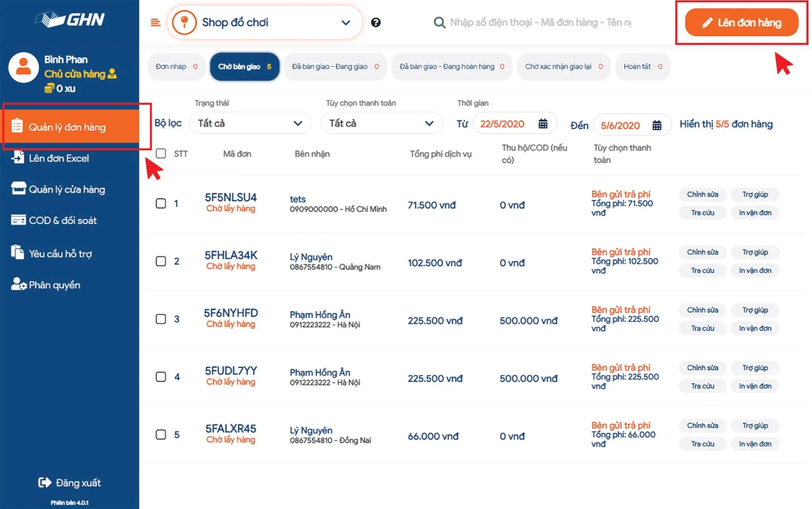Screen dimensions: 812x509
Task: Open the 'Đến' date calendar icon
Action: [657, 125]
